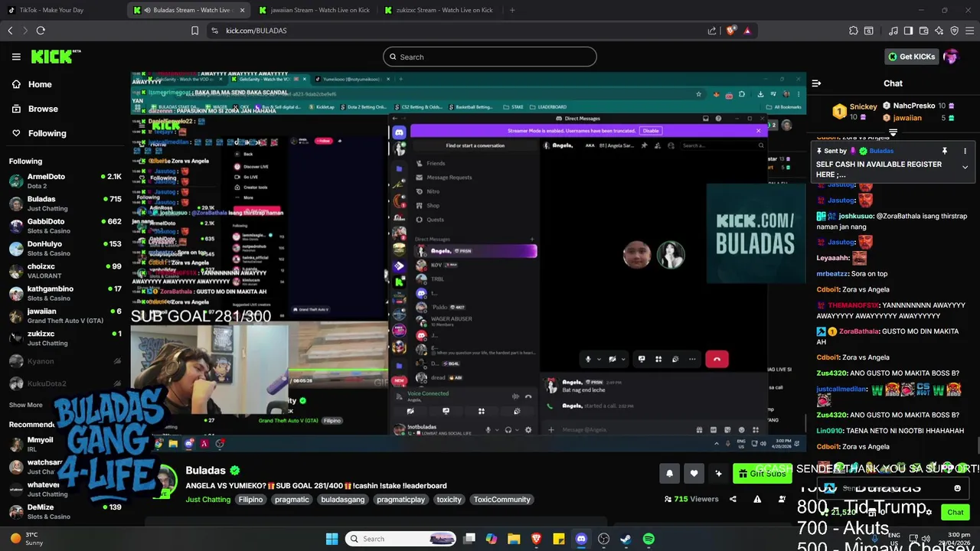Toggle follow heart for Buladas
980x551 pixels.
tap(694, 474)
